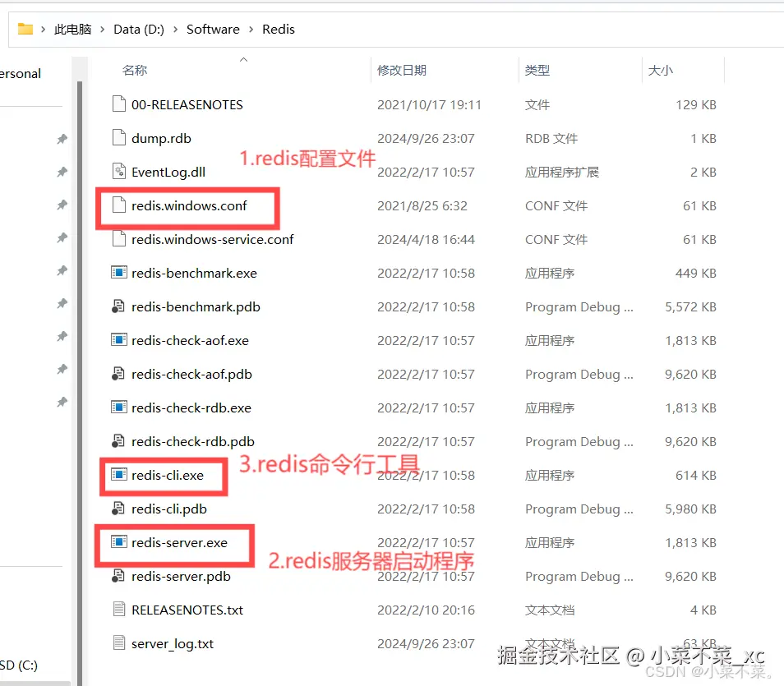This screenshot has width=784, height=686.
Task: Expand the chevron before 此电脑
Action: 44,30
